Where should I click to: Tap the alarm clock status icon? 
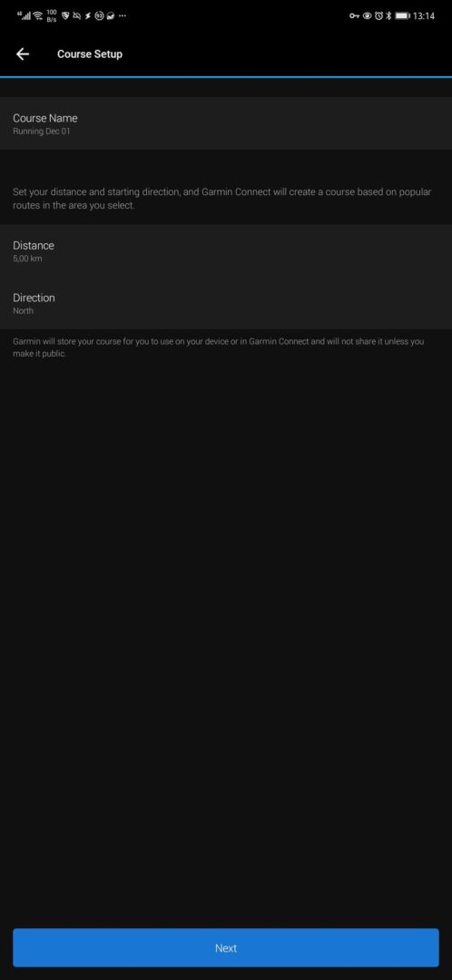tap(378, 15)
